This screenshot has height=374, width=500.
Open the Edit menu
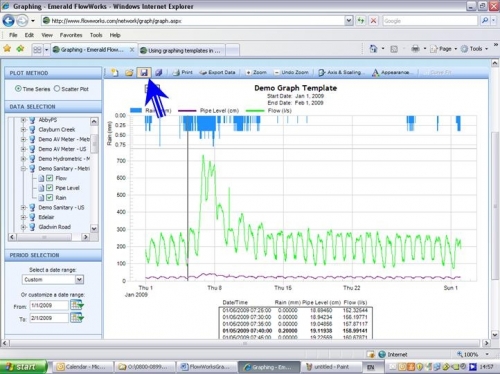pos(29,35)
